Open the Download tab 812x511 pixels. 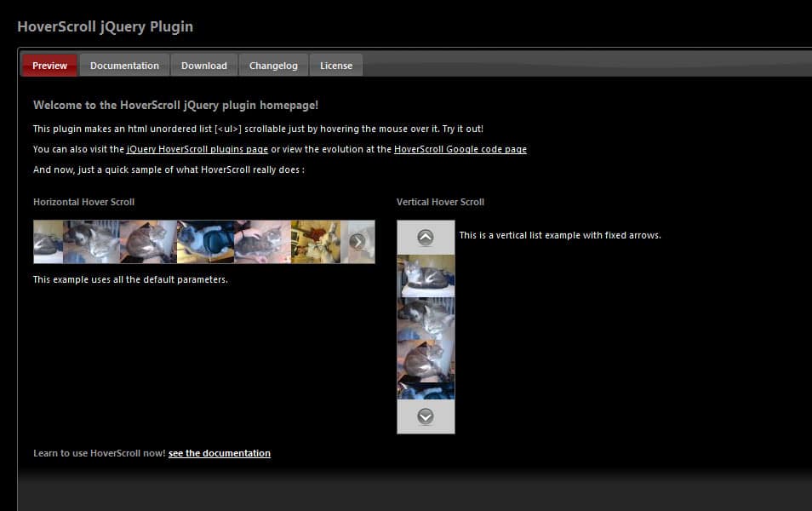tap(203, 65)
